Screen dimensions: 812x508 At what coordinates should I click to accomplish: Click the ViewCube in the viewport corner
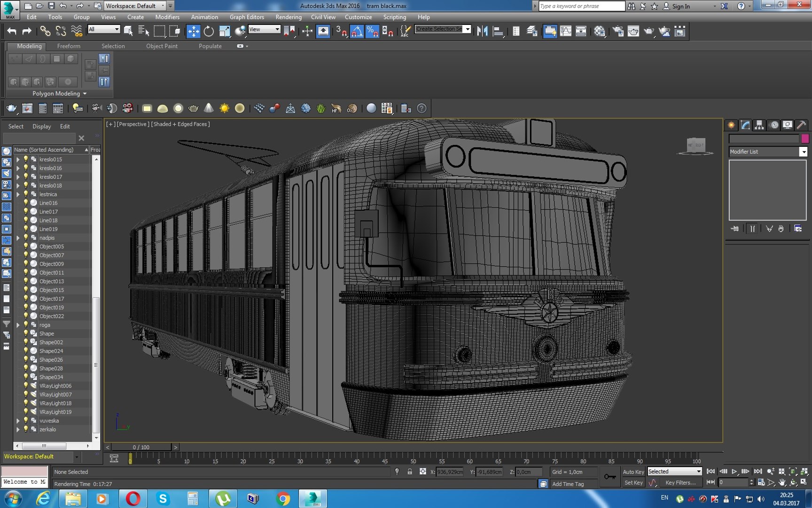tap(695, 146)
